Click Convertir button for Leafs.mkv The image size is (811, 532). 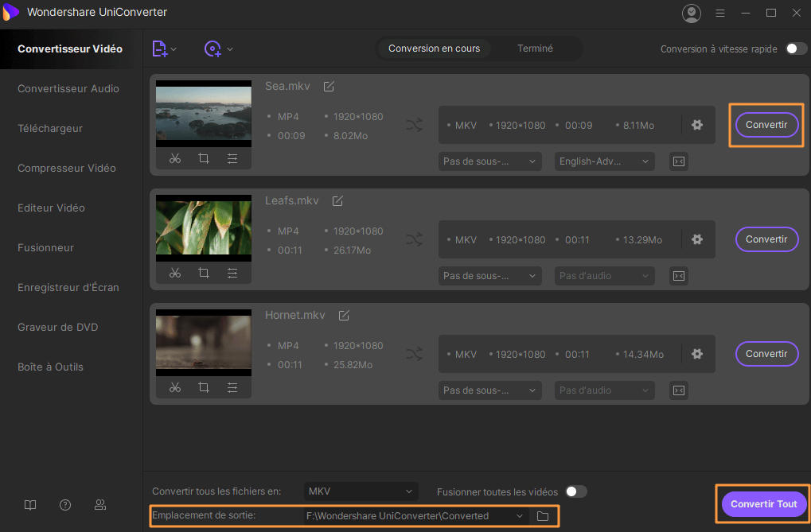[766, 239]
